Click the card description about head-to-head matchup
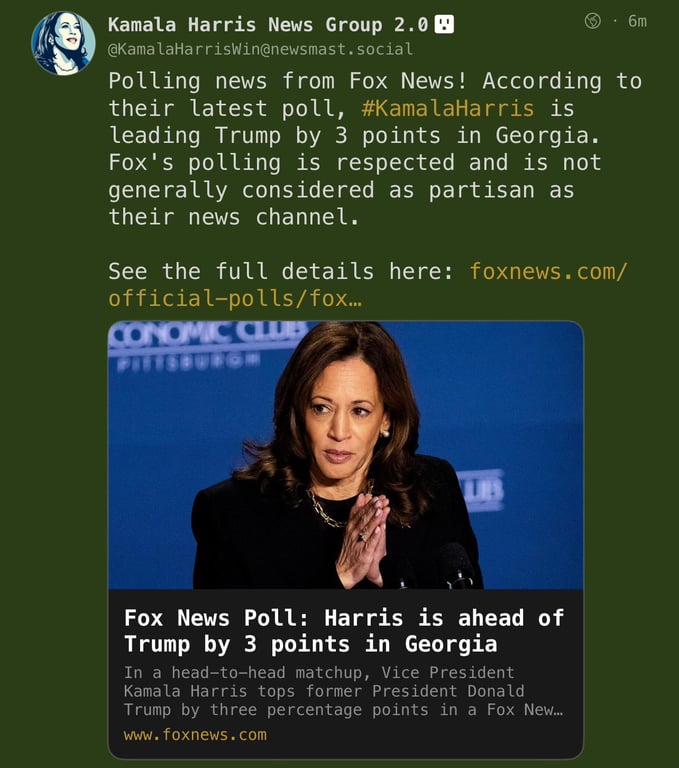The image size is (679, 768). (343, 691)
